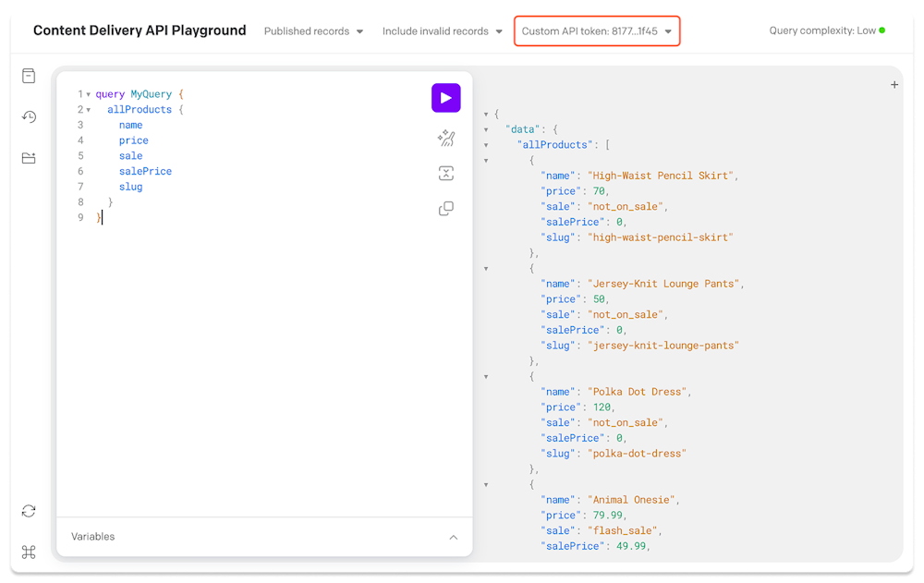Open the GraphiQL explorer folder icon

(29, 158)
